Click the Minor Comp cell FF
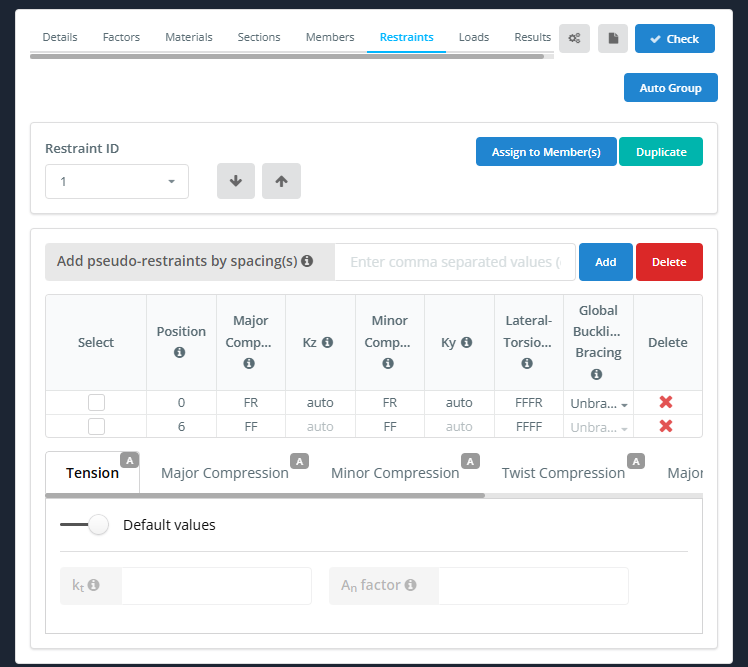The width and height of the screenshot is (748, 667). pyautogui.click(x=390, y=427)
